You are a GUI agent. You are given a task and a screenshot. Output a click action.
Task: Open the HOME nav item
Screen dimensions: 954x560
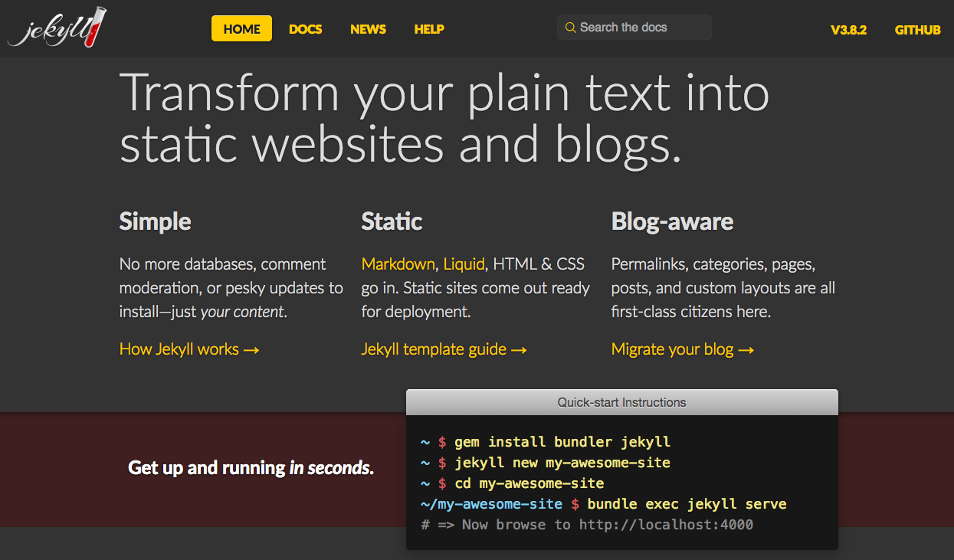pyautogui.click(x=241, y=29)
